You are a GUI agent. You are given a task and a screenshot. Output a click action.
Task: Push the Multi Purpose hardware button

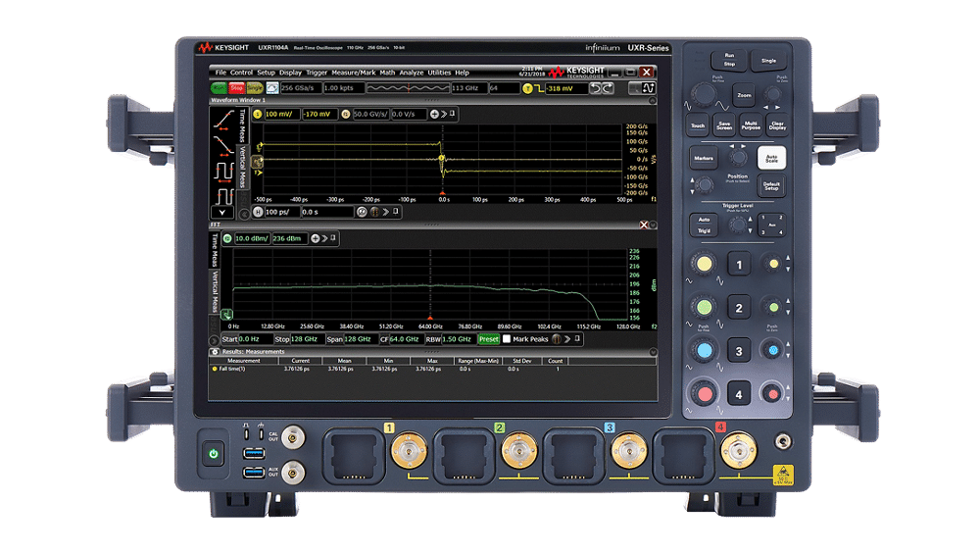click(751, 125)
